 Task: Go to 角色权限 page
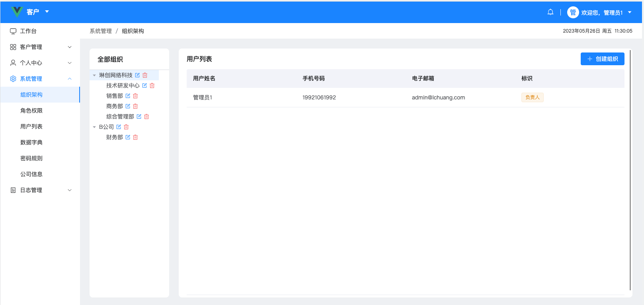click(40, 111)
